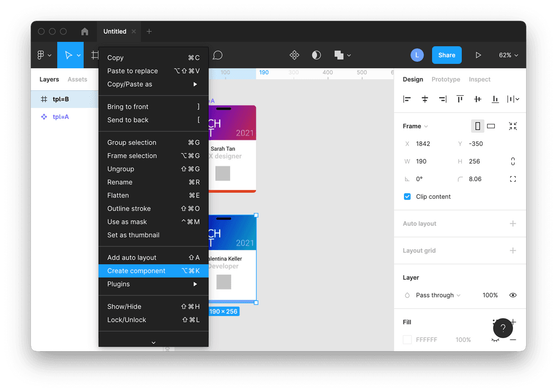Add auto layout with plus button
The width and height of the screenshot is (557, 392).
tap(513, 224)
